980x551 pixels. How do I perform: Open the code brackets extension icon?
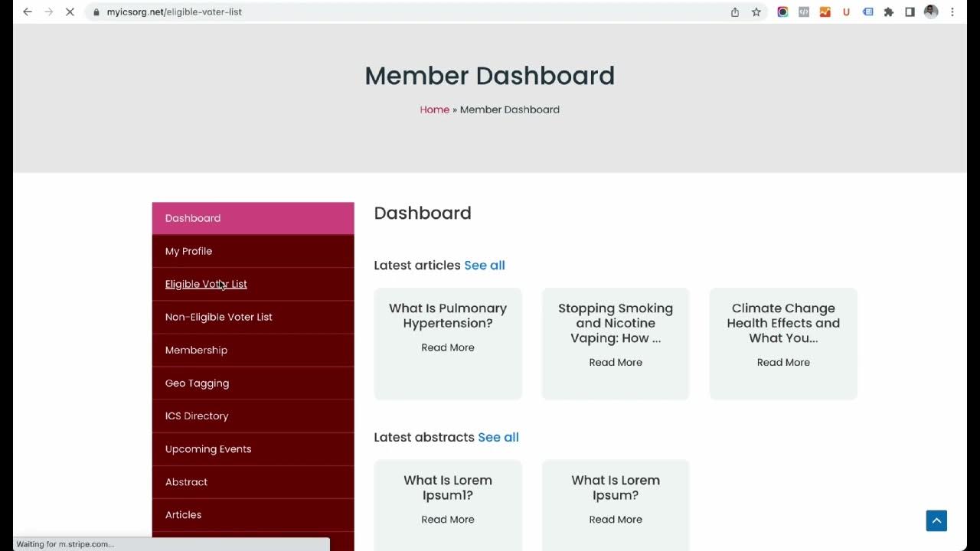804,12
